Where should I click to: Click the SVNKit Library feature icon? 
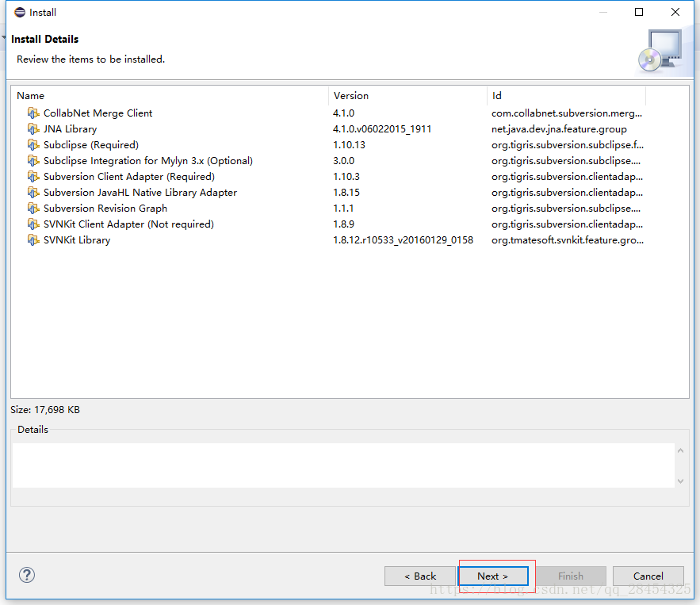click(33, 239)
